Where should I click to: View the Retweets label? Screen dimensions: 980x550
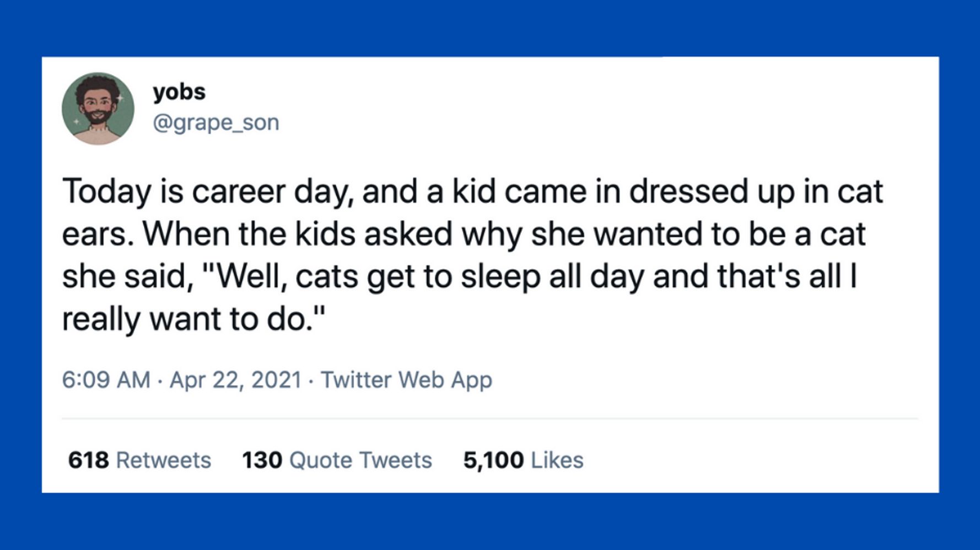click(x=164, y=460)
